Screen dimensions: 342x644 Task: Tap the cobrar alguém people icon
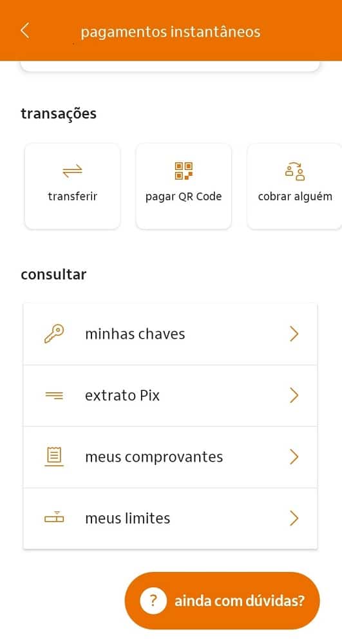(295, 171)
